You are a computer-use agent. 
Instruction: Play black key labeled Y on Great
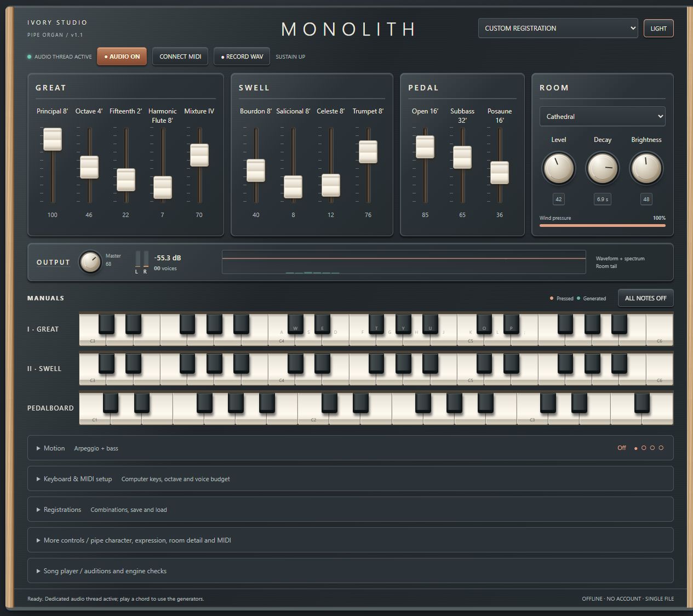click(403, 323)
